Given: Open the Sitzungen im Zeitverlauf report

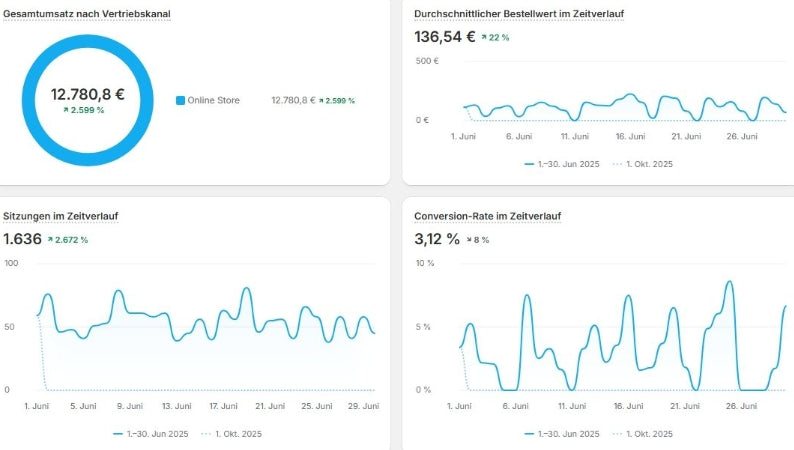Looking at the screenshot, I should pyautogui.click(x=61, y=216).
